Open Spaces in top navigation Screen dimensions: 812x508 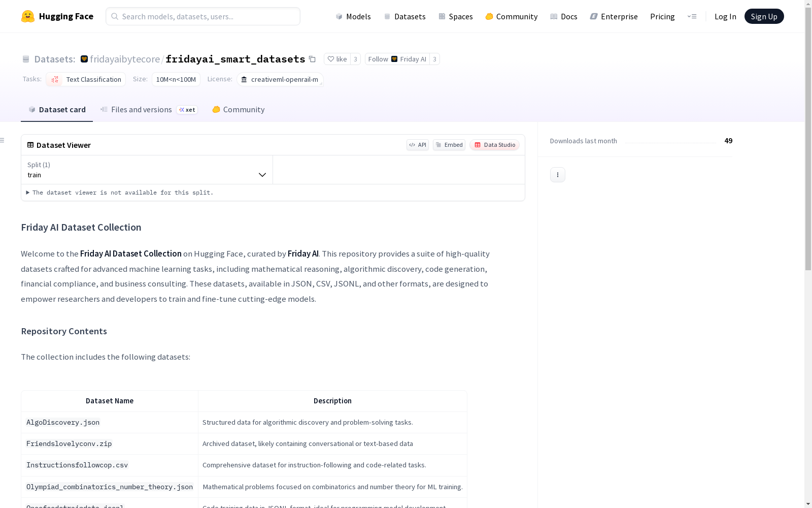456,16
